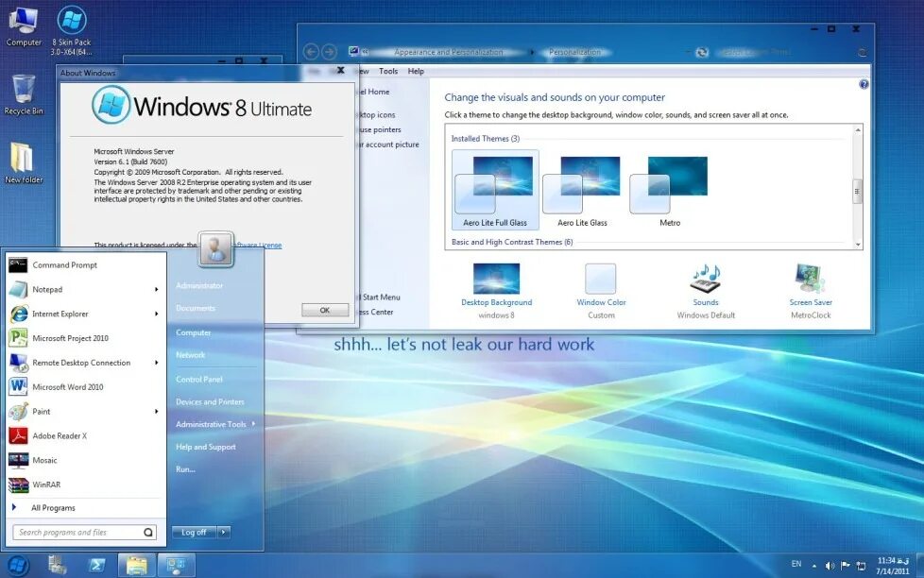Image resolution: width=924 pixels, height=578 pixels.
Task: Click the network tray icon
Action: click(861, 566)
